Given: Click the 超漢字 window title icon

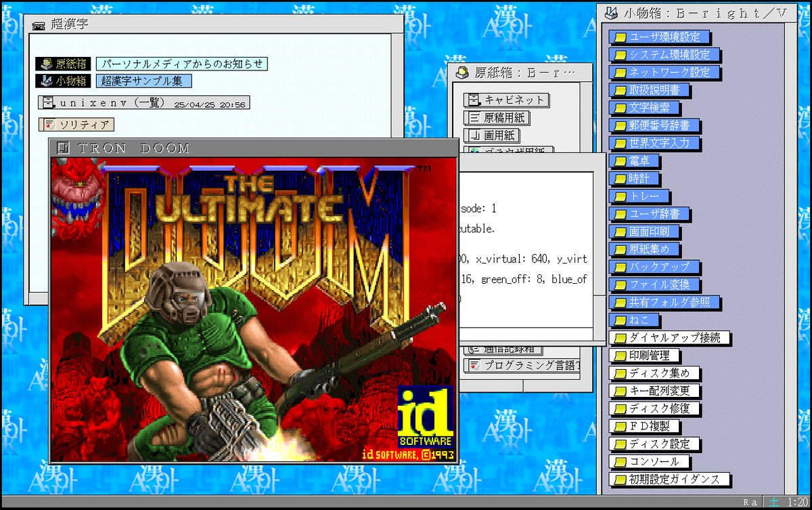Looking at the screenshot, I should pos(39,25).
